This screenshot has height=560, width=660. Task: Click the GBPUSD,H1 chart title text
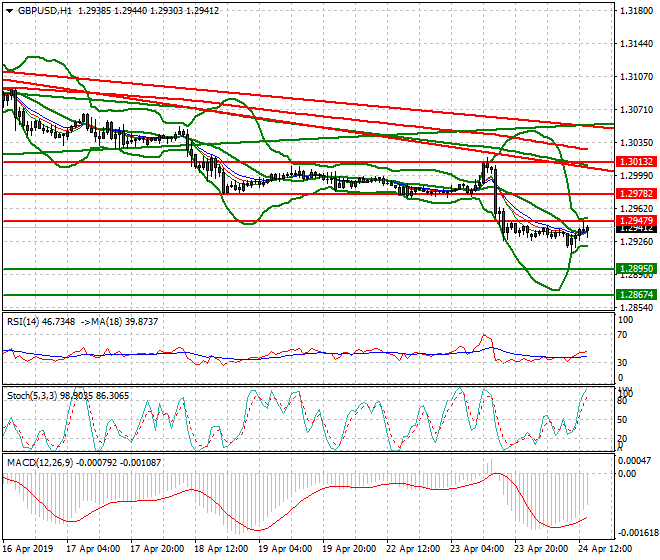[x=45, y=11]
